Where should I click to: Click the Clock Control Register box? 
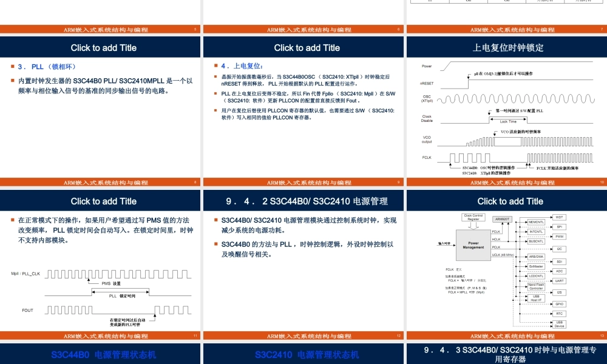(x=473, y=217)
